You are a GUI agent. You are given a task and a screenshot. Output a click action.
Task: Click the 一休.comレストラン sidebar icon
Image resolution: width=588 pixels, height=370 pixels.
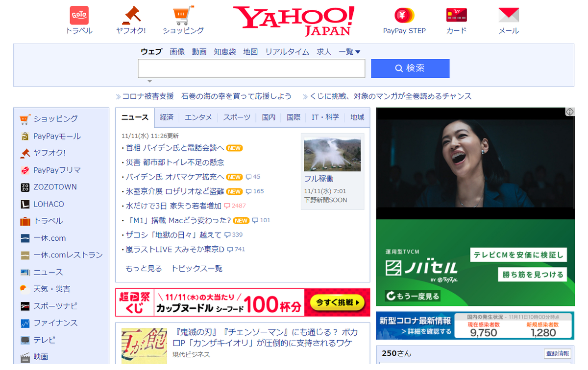tap(25, 255)
